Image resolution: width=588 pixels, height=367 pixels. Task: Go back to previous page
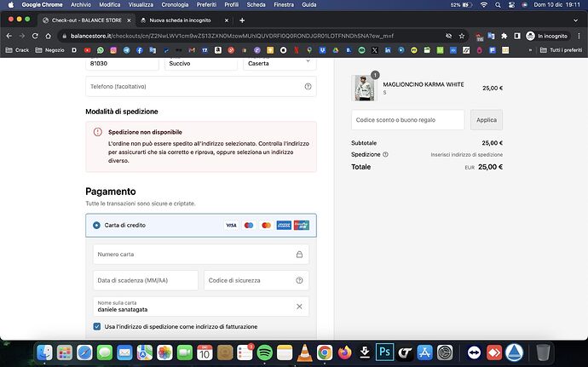pos(9,36)
